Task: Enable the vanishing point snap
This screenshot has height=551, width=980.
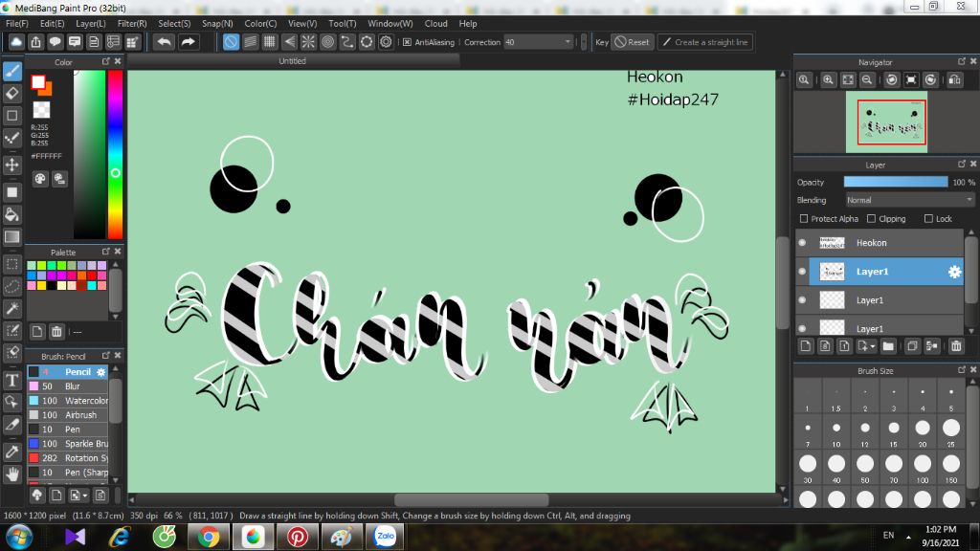Action: [x=289, y=42]
